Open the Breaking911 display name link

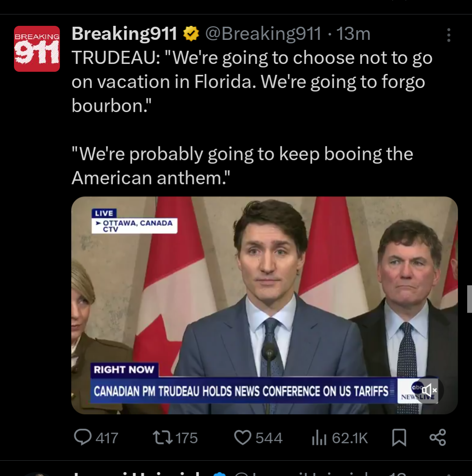click(x=124, y=34)
